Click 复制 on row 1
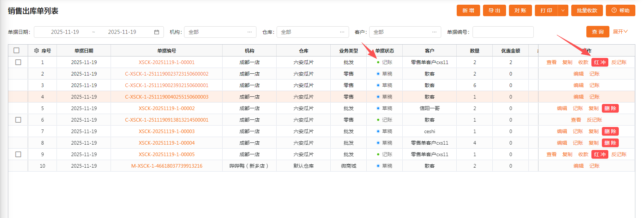This screenshot has height=218, width=644. point(567,62)
